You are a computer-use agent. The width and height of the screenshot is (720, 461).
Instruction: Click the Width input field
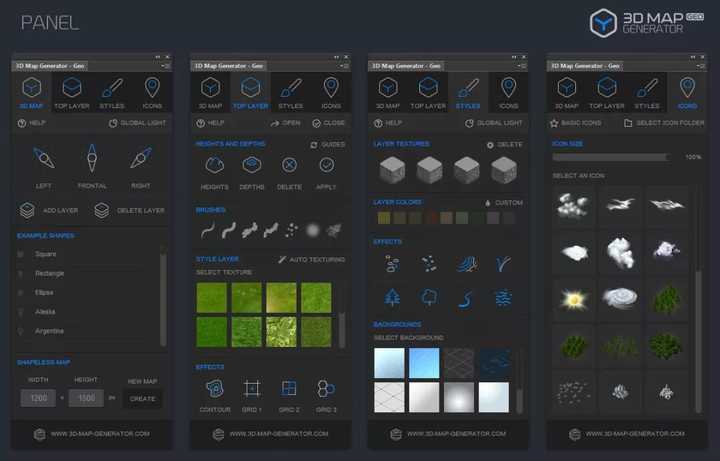39,398
